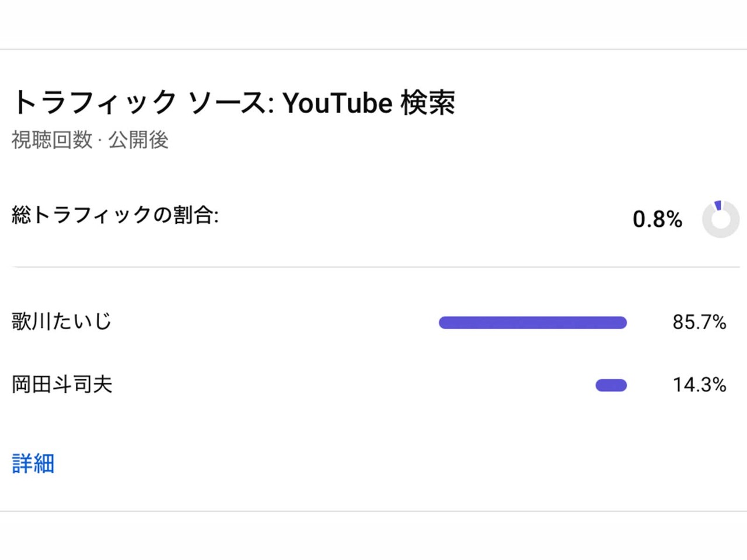The height and width of the screenshot is (560, 747).
Task: Select the 岡田斗司夫 search term
Action: [x=62, y=384]
